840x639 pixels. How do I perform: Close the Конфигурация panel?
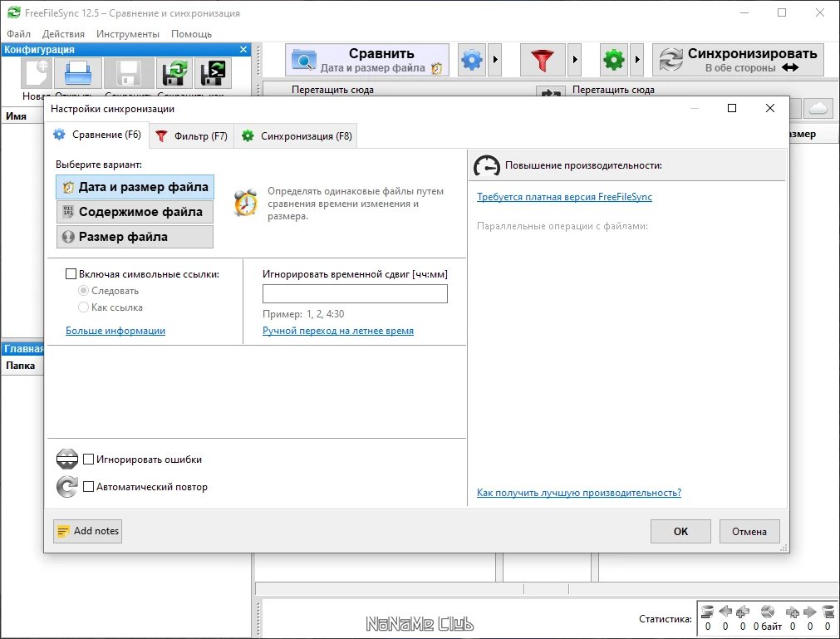[243, 49]
